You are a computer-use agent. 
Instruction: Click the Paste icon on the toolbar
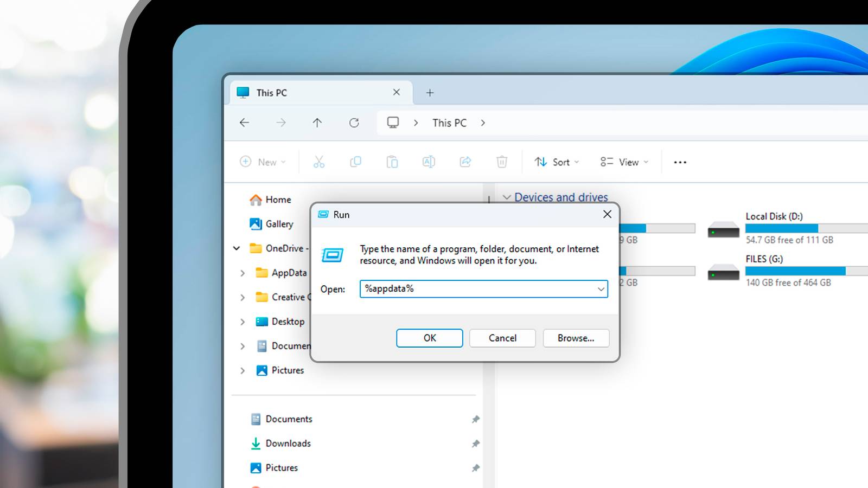click(x=392, y=162)
